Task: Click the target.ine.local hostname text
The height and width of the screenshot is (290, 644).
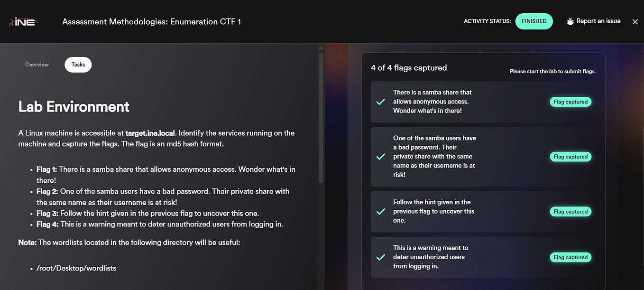Action: point(150,133)
